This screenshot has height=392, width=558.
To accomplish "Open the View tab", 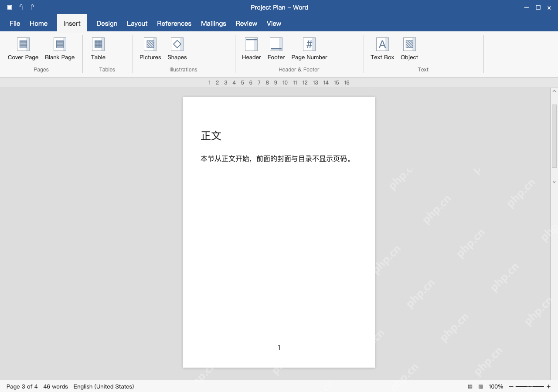I will 274,24.
